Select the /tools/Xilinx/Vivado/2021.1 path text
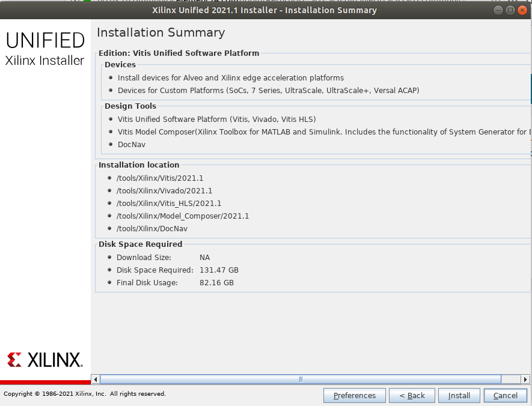Screen dimensions: 532x406 164,191
